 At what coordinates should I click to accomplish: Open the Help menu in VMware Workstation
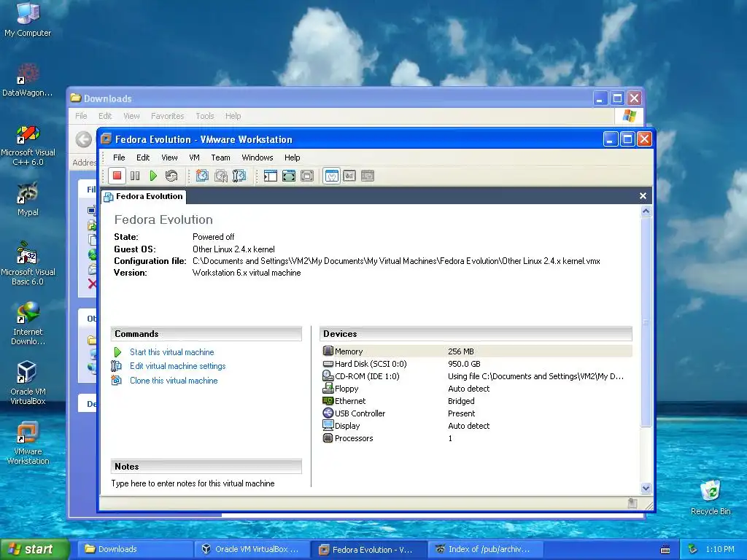click(292, 157)
